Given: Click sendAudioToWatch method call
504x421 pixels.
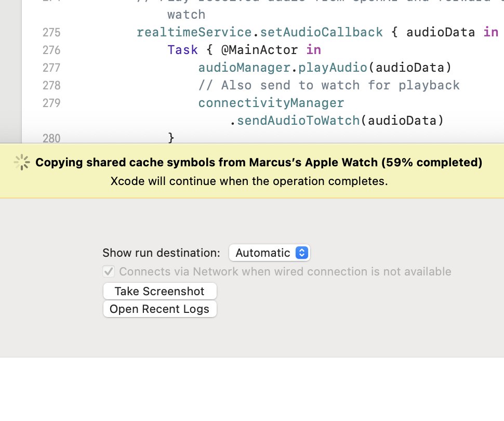Looking at the screenshot, I should pos(298,121).
